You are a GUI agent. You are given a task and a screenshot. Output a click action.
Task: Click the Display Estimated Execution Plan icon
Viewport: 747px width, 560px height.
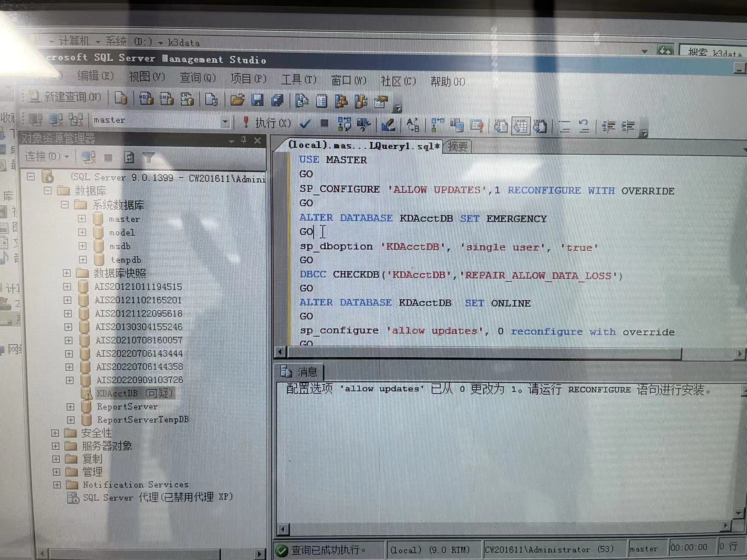pyautogui.click(x=345, y=125)
